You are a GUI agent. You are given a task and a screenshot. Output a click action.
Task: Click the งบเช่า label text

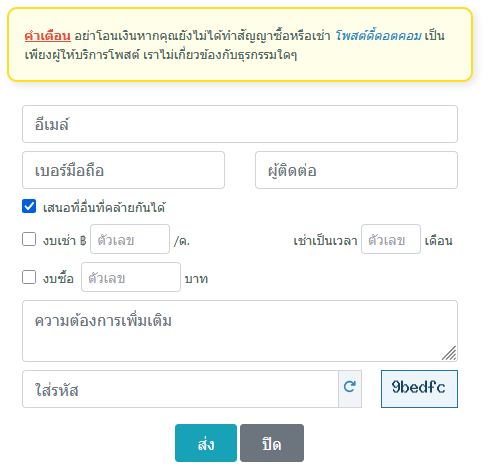coord(60,240)
